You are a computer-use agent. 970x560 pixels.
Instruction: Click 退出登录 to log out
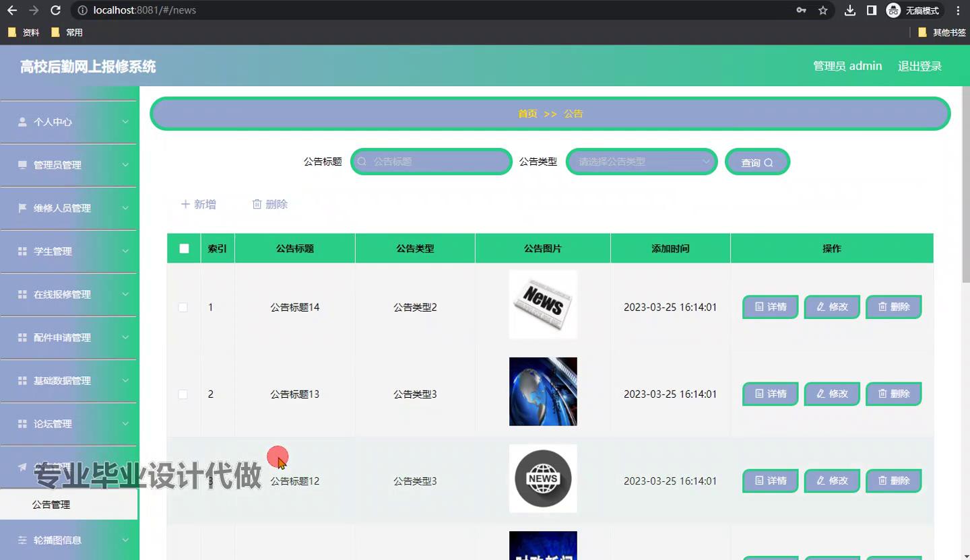(x=919, y=66)
